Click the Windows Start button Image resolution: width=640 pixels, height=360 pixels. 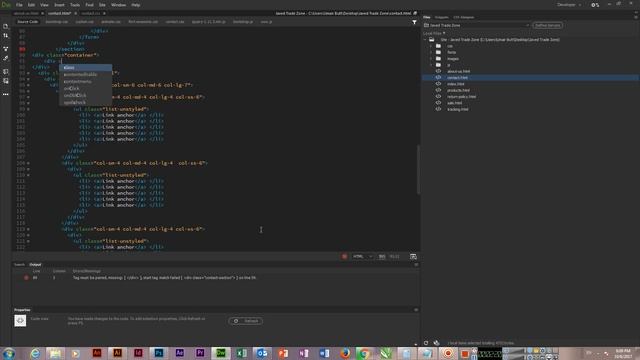[9, 353]
